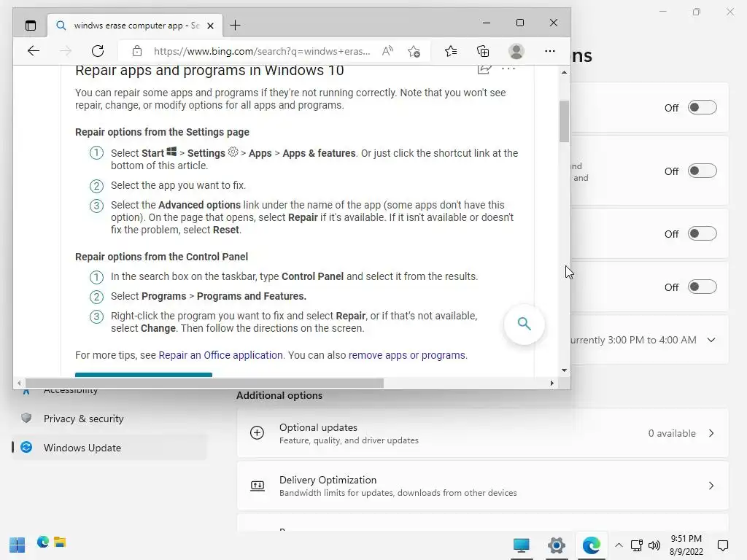The height and width of the screenshot is (560, 747).
Task: Click Repair apps and programs heading
Action: pos(209,71)
